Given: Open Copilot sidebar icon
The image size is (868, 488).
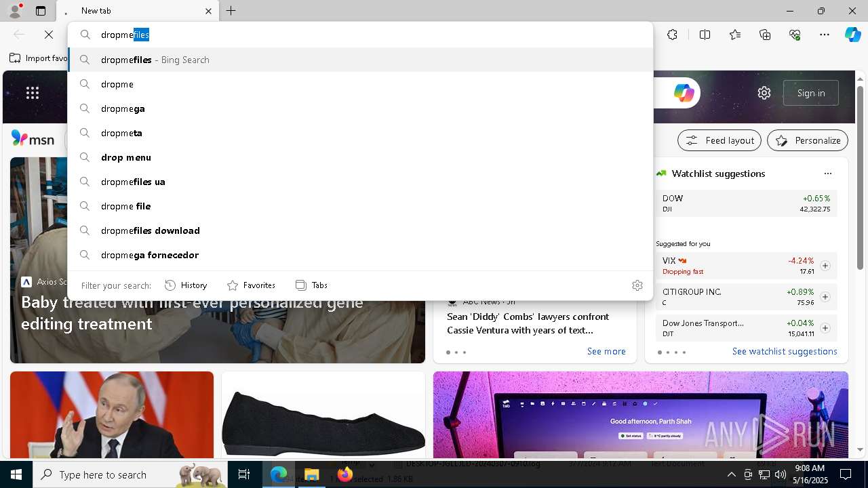Looking at the screenshot, I should click(852, 35).
